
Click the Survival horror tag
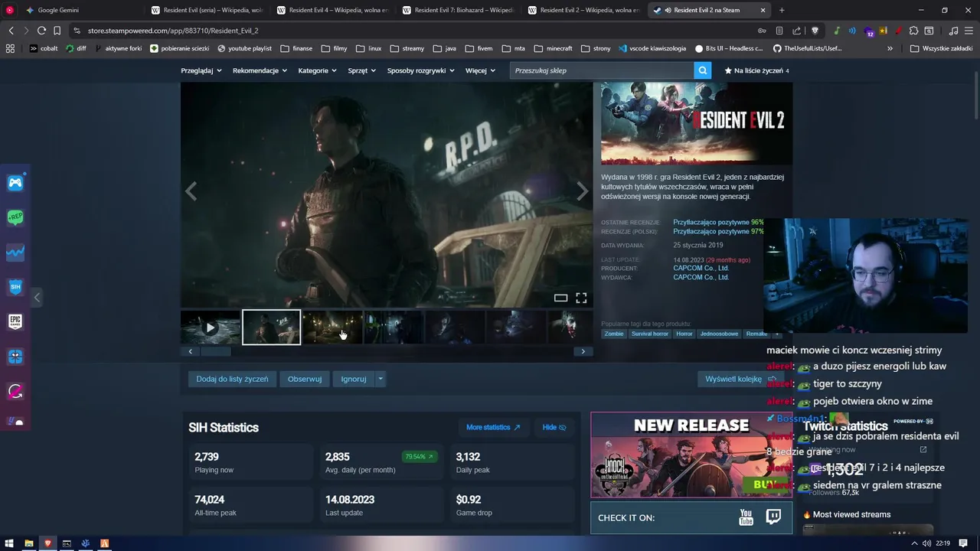(650, 334)
